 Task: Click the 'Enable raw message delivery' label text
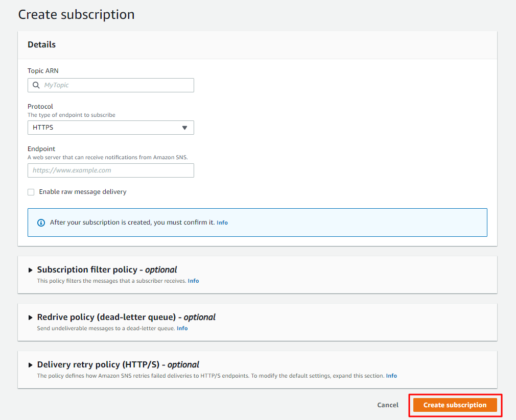pyautogui.click(x=82, y=192)
